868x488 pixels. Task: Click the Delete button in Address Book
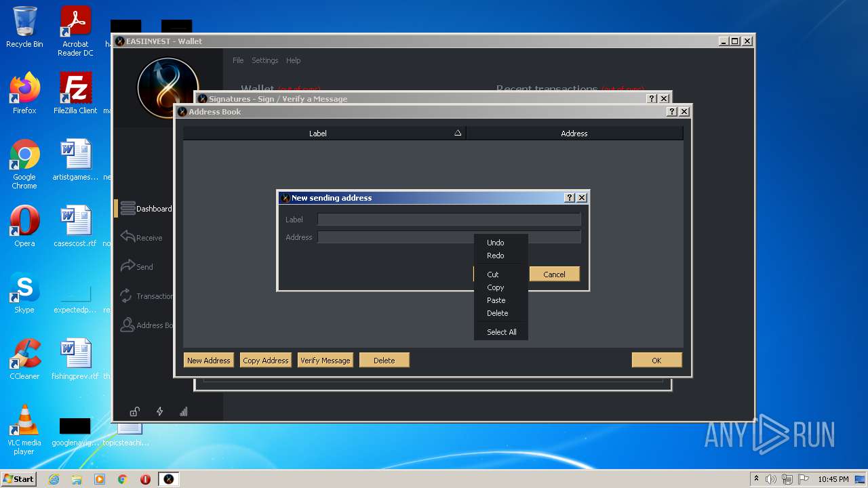tap(384, 361)
